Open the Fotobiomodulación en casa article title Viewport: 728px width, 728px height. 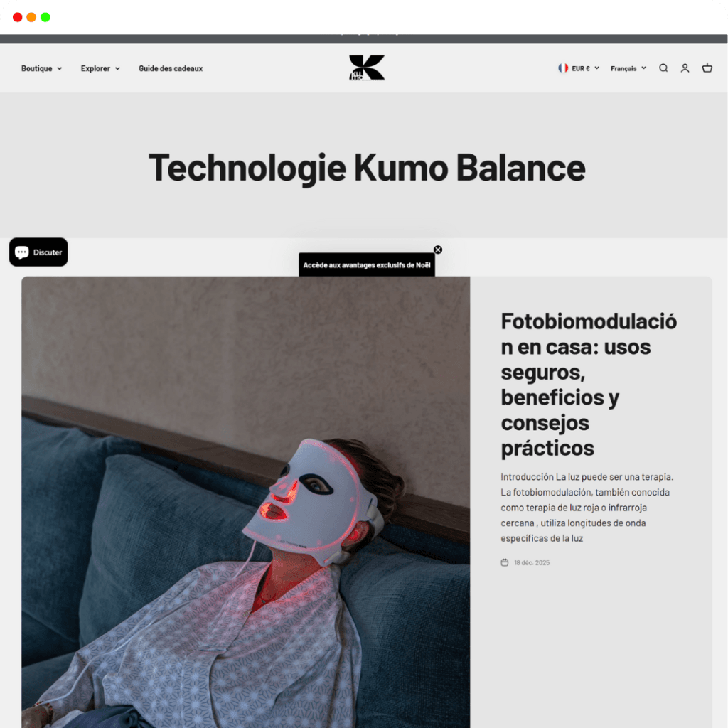point(589,385)
